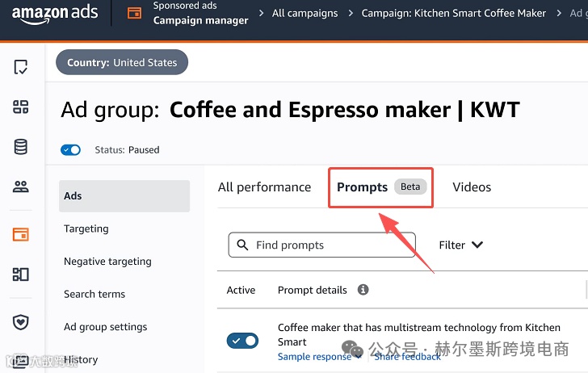The width and height of the screenshot is (588, 373).
Task: Open the layout panels icon in sidebar
Action: point(21,274)
